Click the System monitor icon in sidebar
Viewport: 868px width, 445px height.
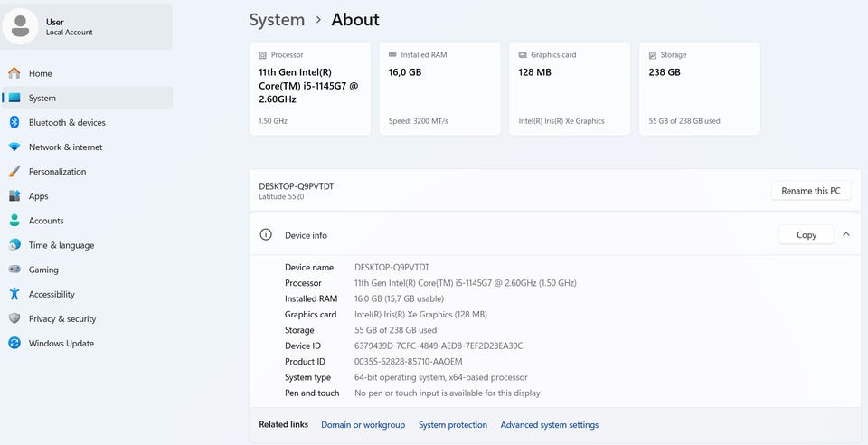click(x=14, y=98)
